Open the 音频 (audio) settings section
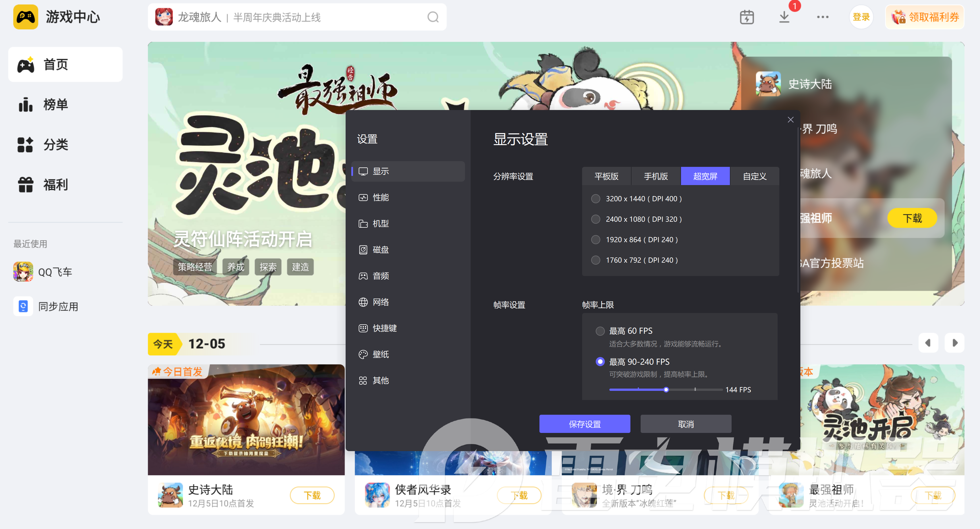Image resolution: width=980 pixels, height=529 pixels. [x=381, y=275]
